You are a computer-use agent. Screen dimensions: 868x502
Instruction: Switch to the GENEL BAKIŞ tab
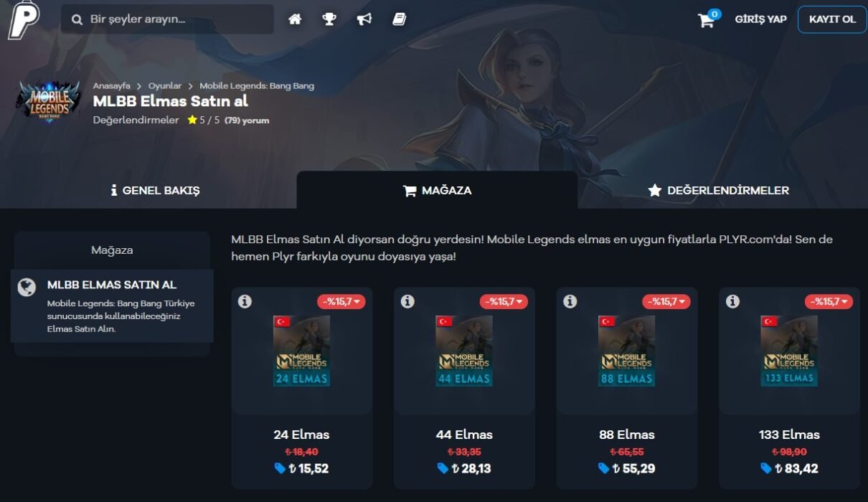[155, 191]
